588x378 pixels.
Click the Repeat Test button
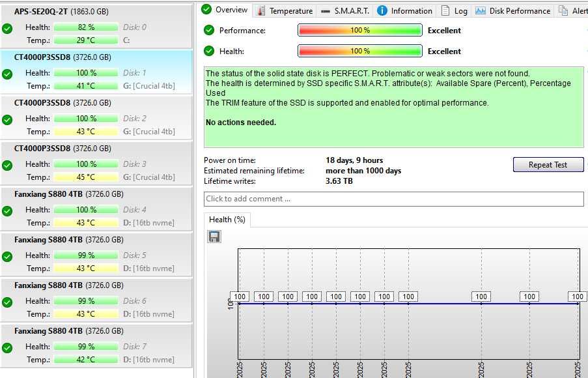(548, 165)
